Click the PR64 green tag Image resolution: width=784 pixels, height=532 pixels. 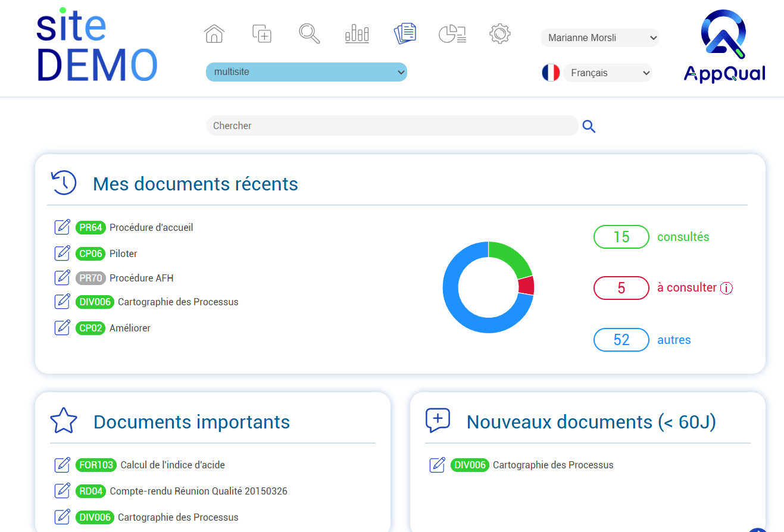(x=90, y=227)
